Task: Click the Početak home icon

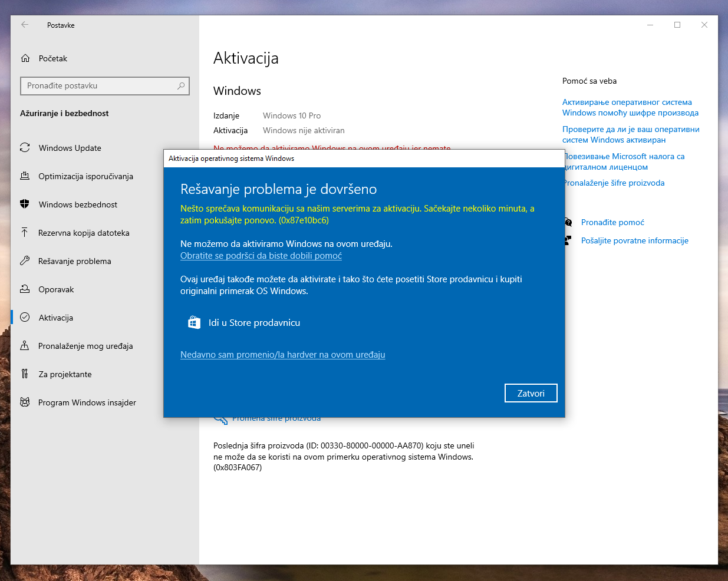Action: [x=25, y=58]
